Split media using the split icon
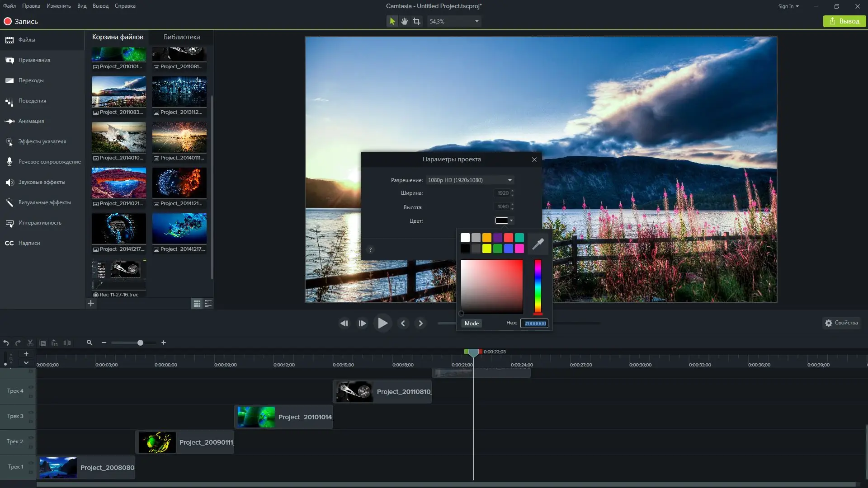The height and width of the screenshot is (488, 868). point(67,343)
